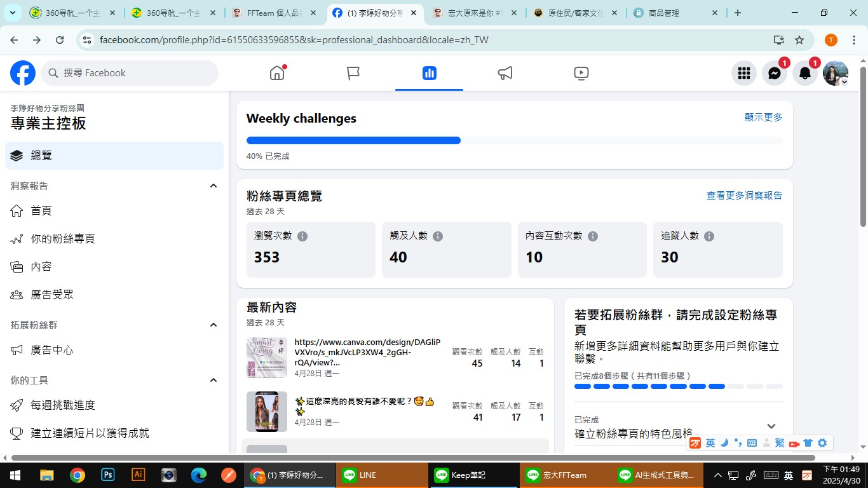Click the info icon beside 瀏覽次數
Image resolution: width=868 pixels, height=488 pixels.
[302, 236]
